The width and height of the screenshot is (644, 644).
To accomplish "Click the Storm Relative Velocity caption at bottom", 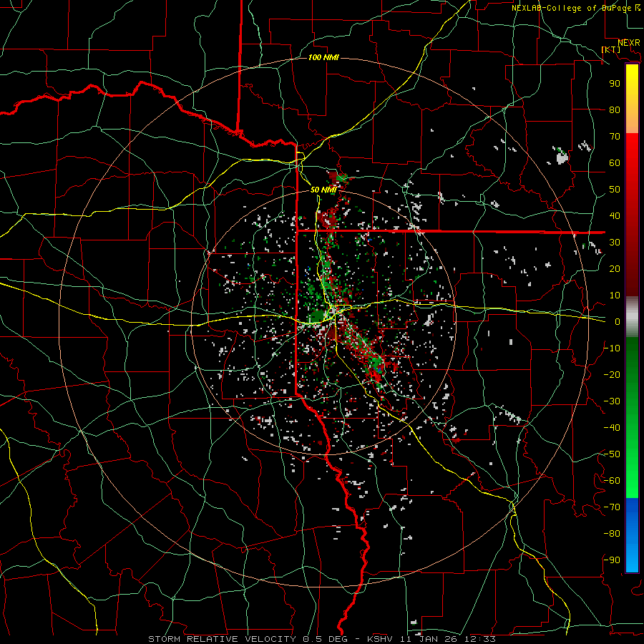I will pos(321,639).
